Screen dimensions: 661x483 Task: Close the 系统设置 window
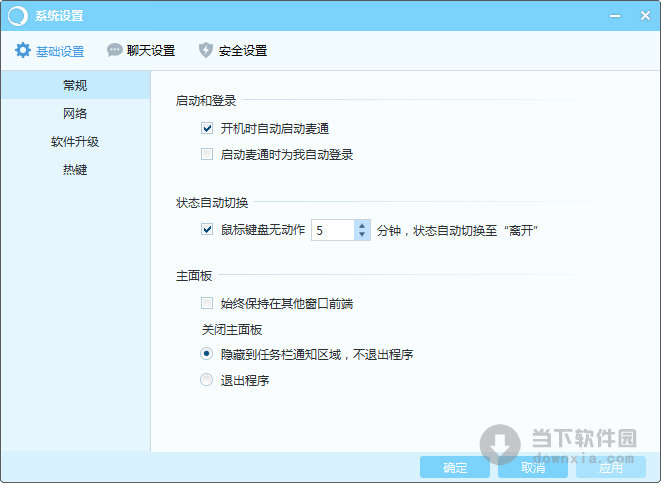tap(645, 16)
